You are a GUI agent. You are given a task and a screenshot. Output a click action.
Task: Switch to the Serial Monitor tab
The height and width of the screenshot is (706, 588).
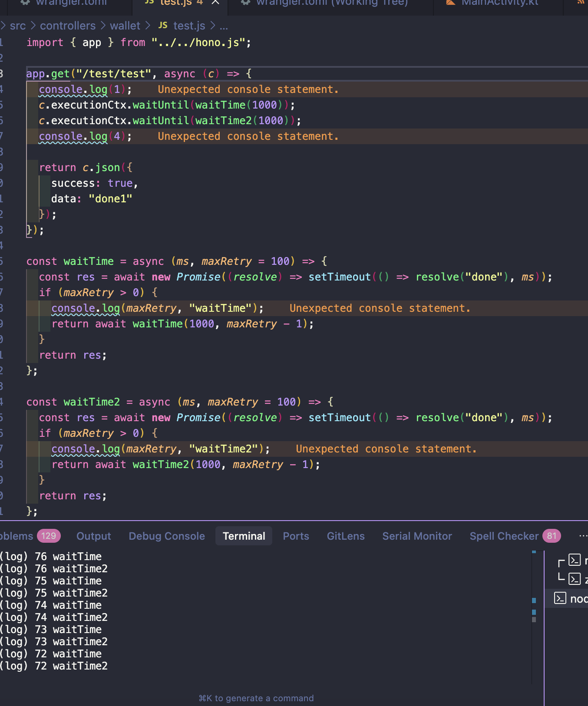point(417,536)
